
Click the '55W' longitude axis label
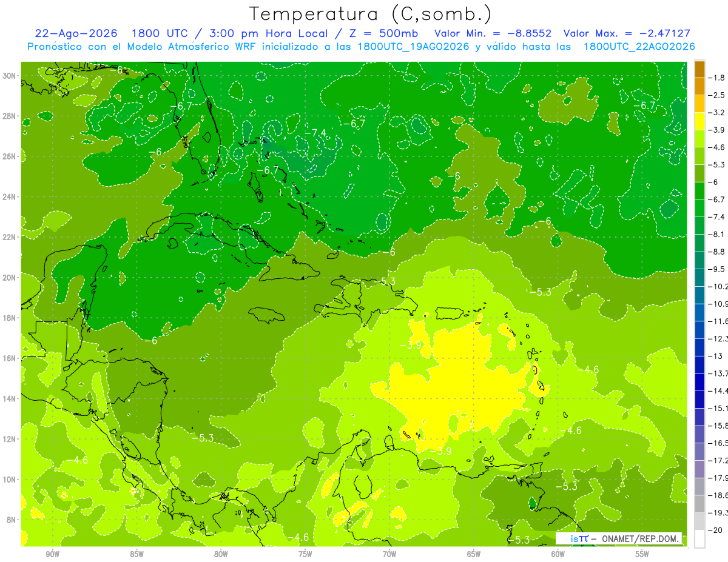[642, 554]
